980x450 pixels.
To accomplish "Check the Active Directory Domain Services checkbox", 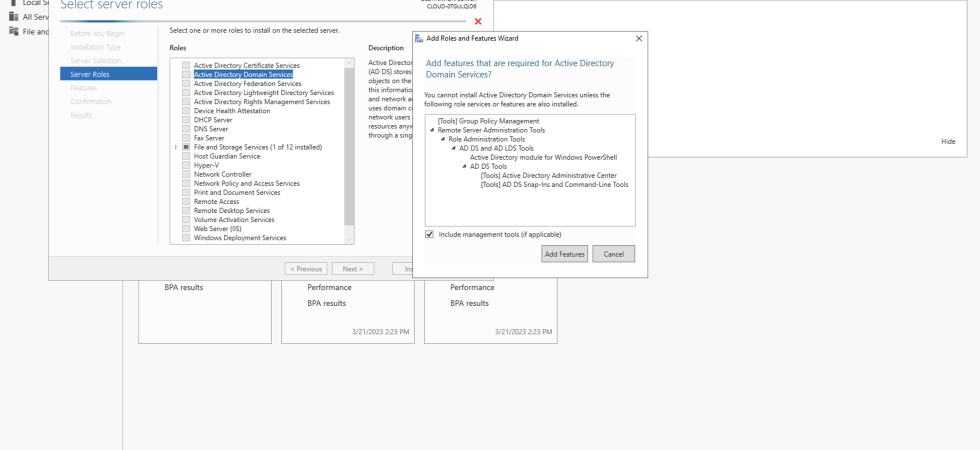I will tap(186, 74).
